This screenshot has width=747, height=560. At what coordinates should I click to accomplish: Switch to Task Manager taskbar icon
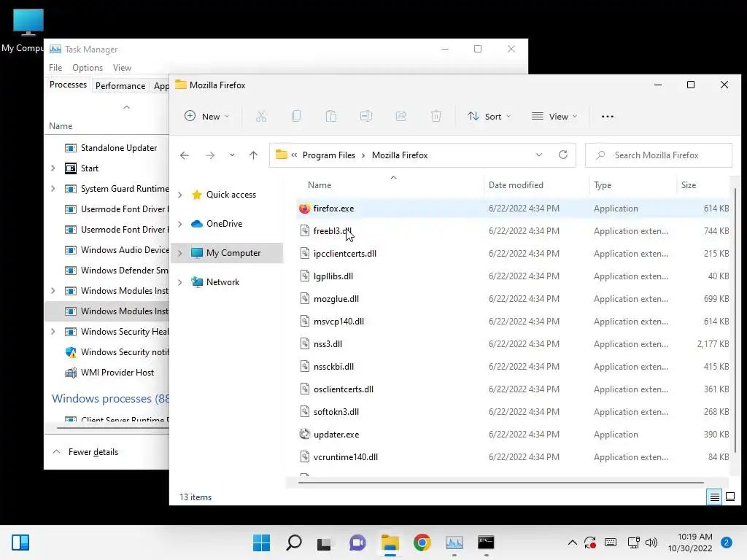(454, 542)
